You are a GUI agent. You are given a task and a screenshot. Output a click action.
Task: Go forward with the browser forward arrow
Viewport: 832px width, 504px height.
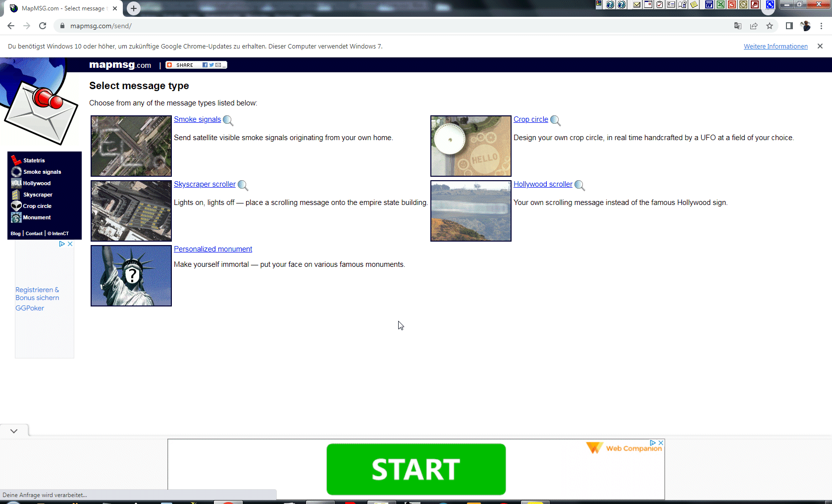[x=27, y=26]
